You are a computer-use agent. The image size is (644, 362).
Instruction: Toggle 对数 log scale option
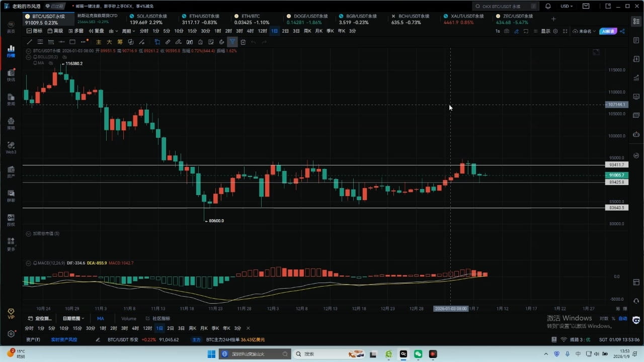(604, 318)
